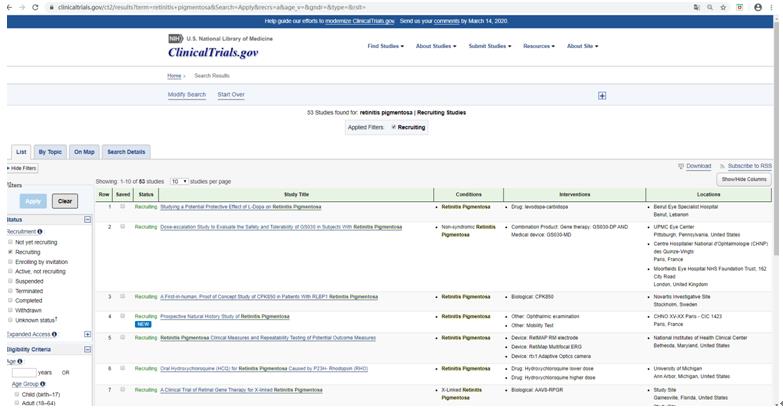Viewport: 783px width, 412px height.
Task: Go back with the browser back arrow
Action: [x=9, y=7]
